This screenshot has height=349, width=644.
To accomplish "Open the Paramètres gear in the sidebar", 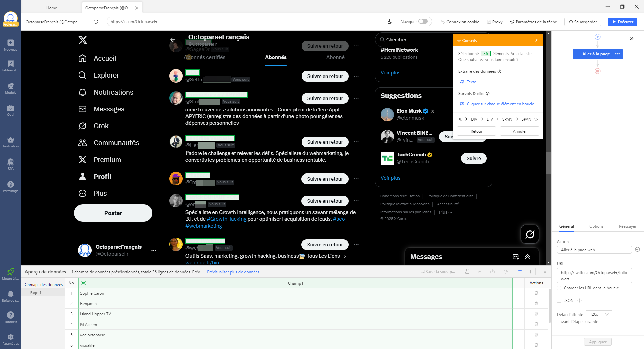I will [11, 339].
